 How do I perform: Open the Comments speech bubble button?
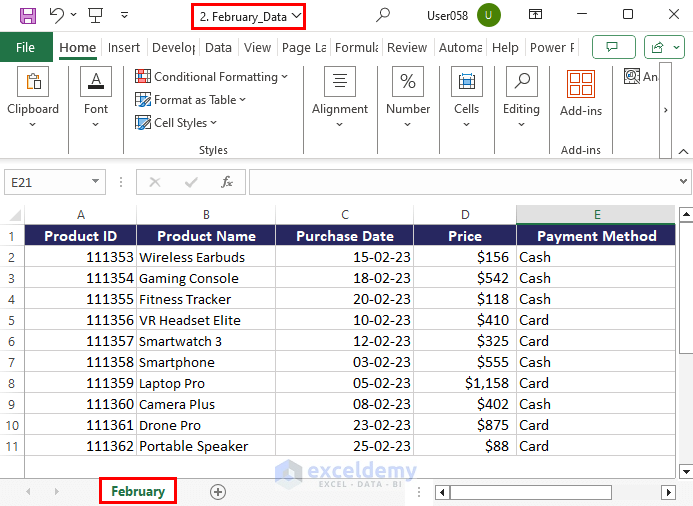tap(613, 47)
